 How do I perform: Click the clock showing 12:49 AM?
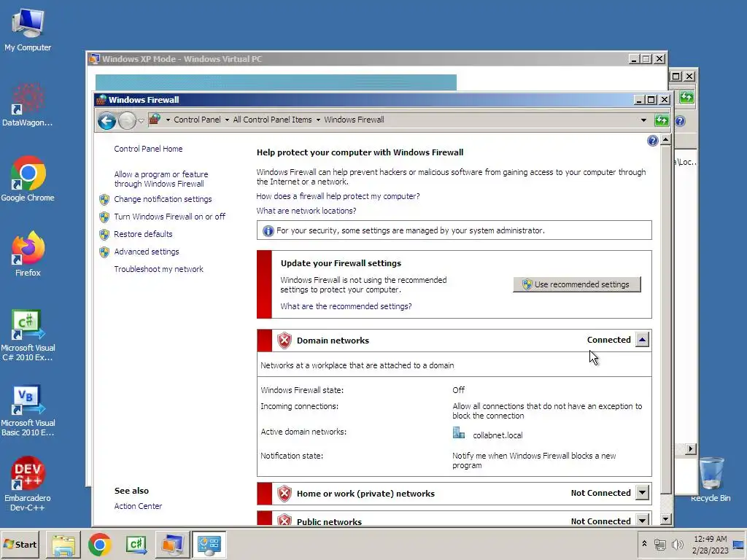711,539
